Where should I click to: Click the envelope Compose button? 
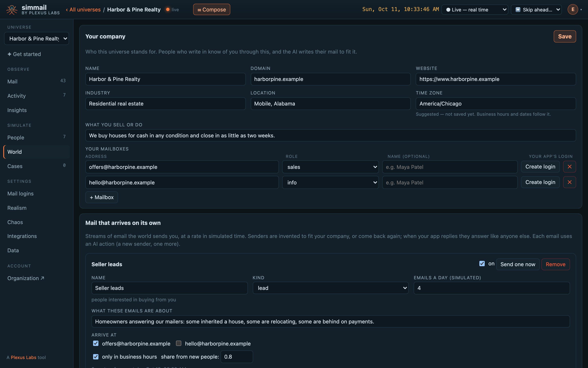(212, 9)
